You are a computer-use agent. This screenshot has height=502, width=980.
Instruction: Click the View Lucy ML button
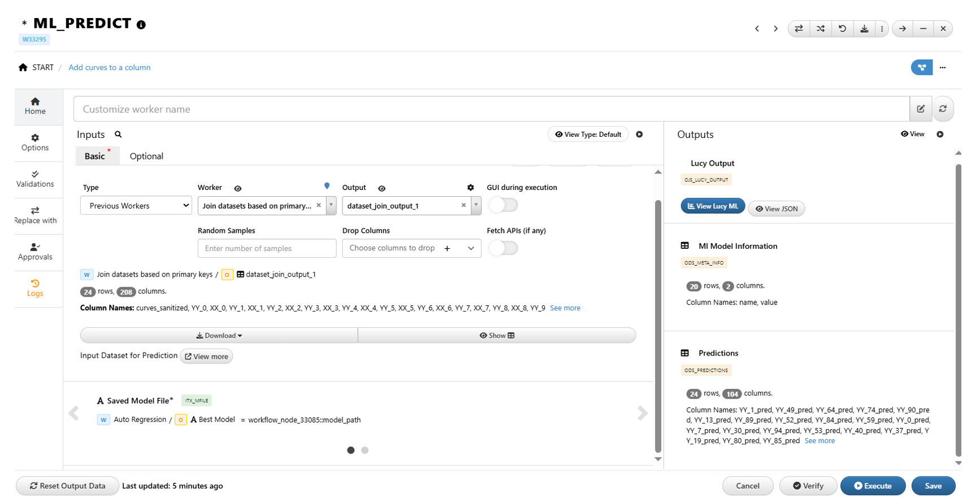click(x=713, y=206)
